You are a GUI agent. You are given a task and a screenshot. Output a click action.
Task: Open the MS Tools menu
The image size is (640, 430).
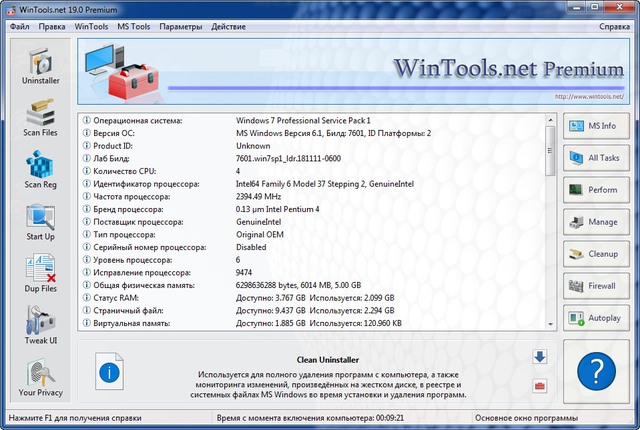[133, 27]
